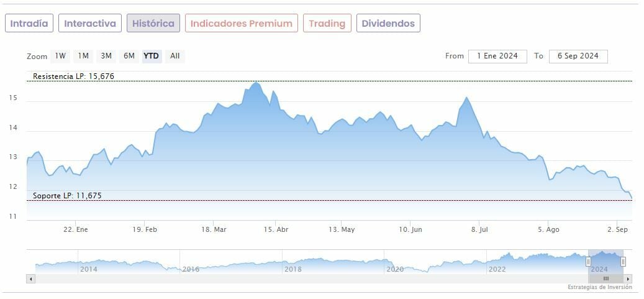The width and height of the screenshot is (644, 299).
Task: Choose the 3M zoom range
Action: 106,56
